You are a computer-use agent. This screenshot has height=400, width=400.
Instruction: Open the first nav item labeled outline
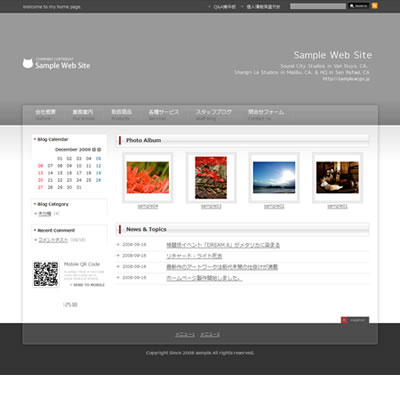point(45,114)
